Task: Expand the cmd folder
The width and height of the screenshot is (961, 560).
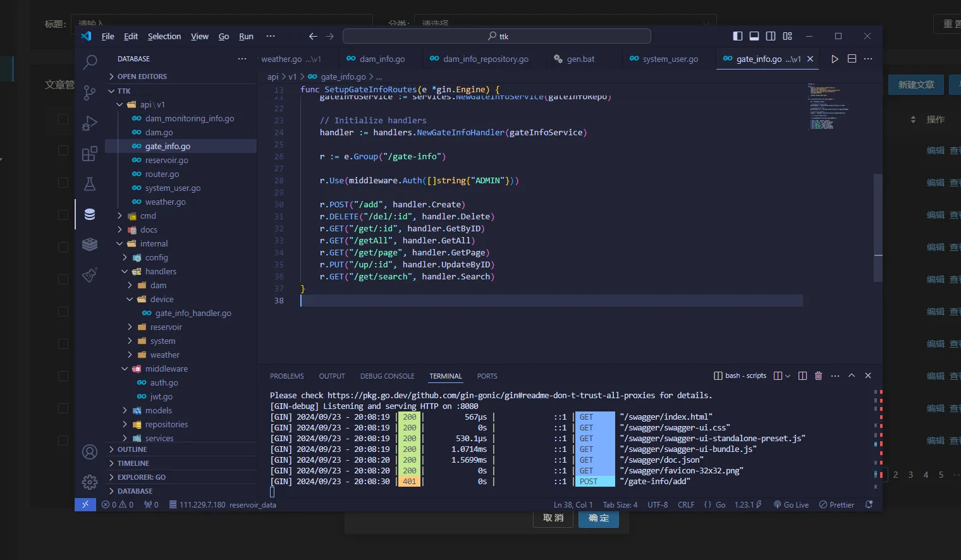Action: 148,216
